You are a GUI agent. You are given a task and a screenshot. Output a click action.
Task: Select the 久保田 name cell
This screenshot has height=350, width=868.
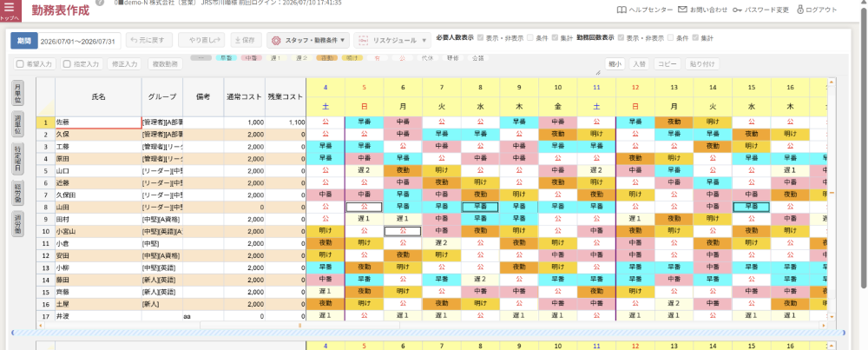pyautogui.click(x=99, y=195)
